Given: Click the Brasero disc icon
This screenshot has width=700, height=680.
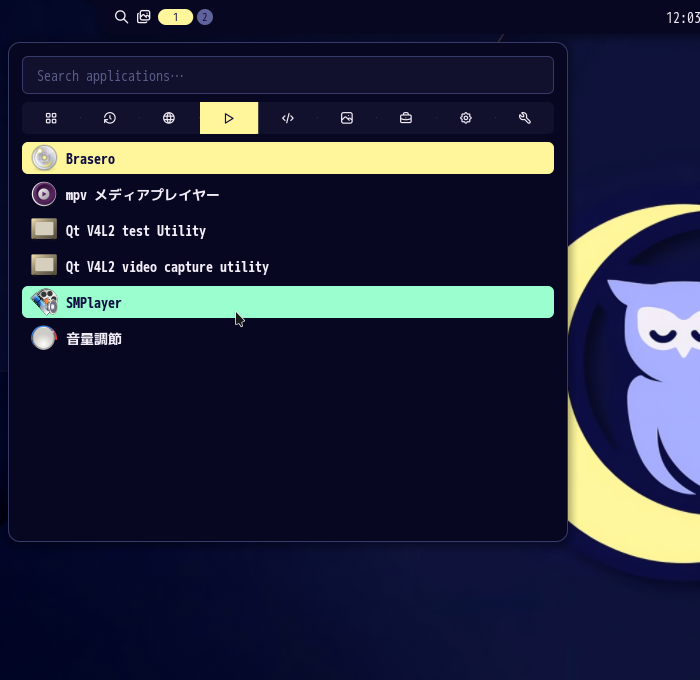Looking at the screenshot, I should click(x=44, y=158).
